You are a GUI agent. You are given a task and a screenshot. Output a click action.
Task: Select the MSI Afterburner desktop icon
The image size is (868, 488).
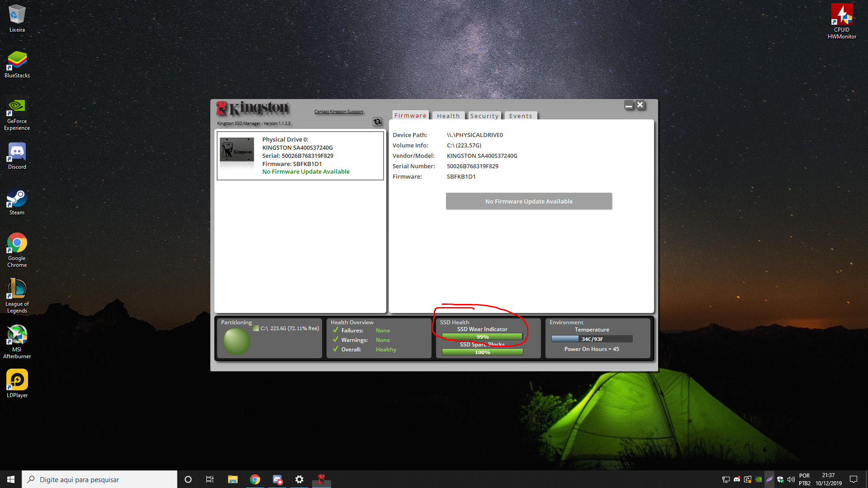(17, 341)
